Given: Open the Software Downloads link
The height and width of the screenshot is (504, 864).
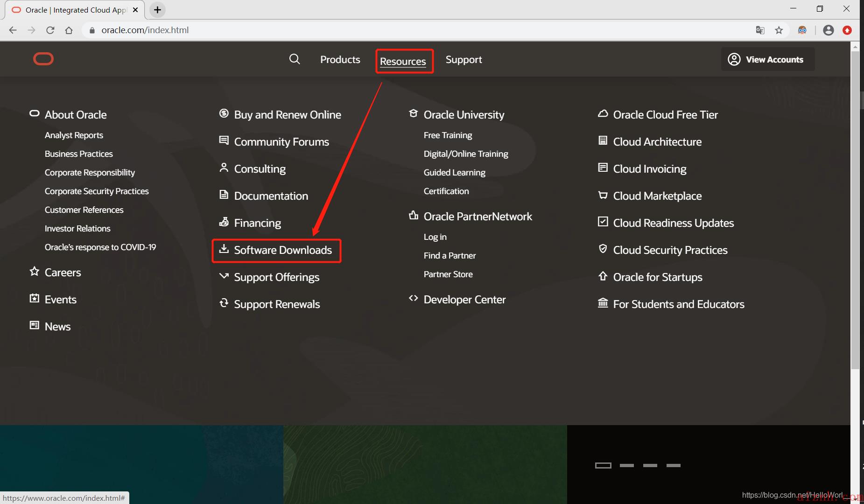Looking at the screenshot, I should point(283,250).
